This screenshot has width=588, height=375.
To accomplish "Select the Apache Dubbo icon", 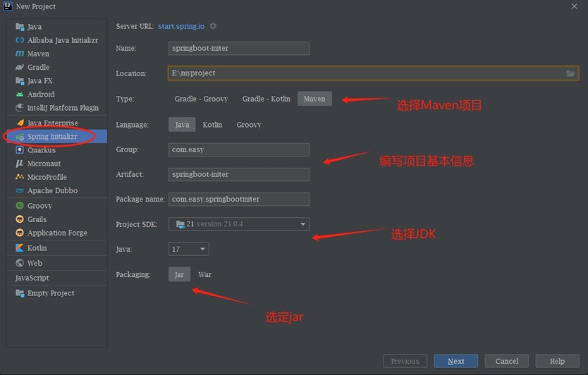I will (20, 190).
